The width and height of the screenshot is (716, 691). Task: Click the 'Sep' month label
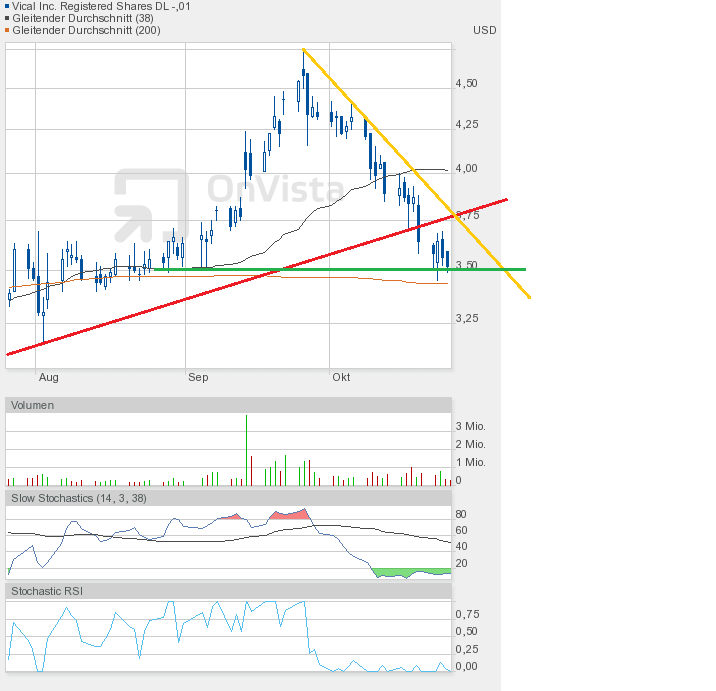tap(198, 377)
